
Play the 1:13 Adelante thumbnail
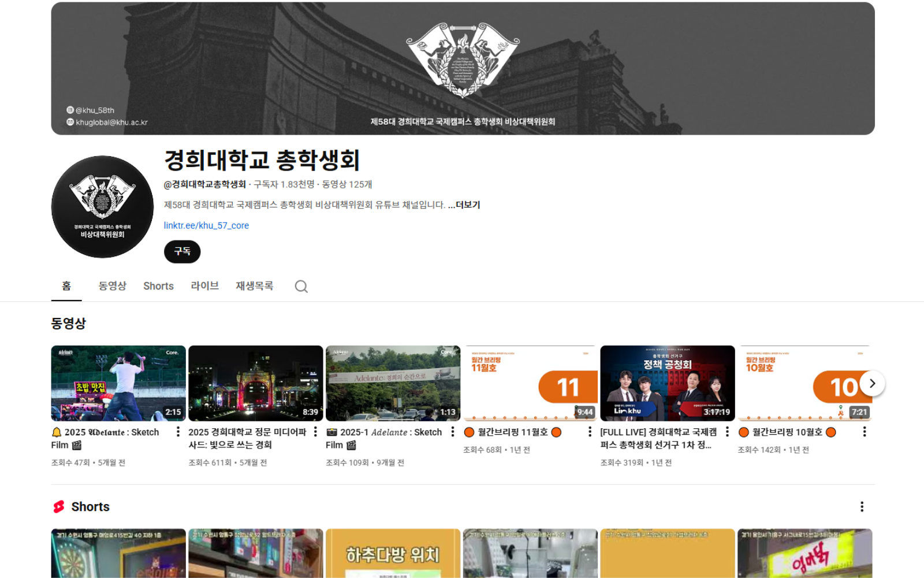coord(393,383)
